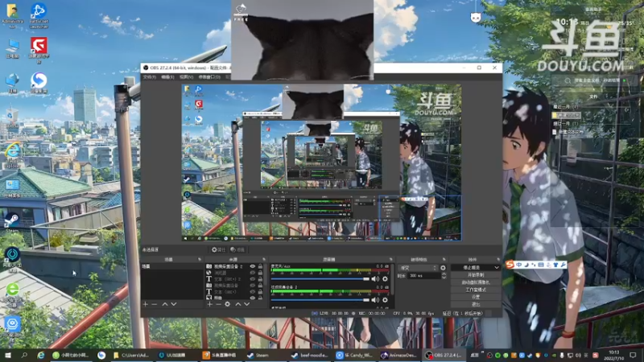Select the 场景 entry in the Scenes list
Viewport: 644px width, 362px height.
coord(171,266)
